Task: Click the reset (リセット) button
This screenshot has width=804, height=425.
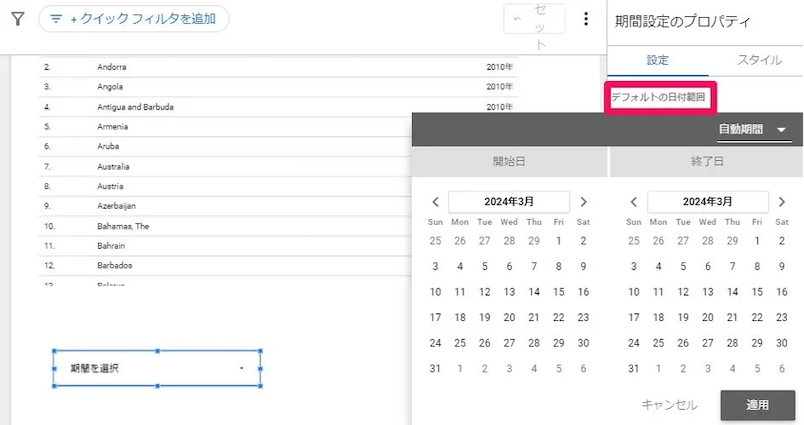Action: (534, 19)
